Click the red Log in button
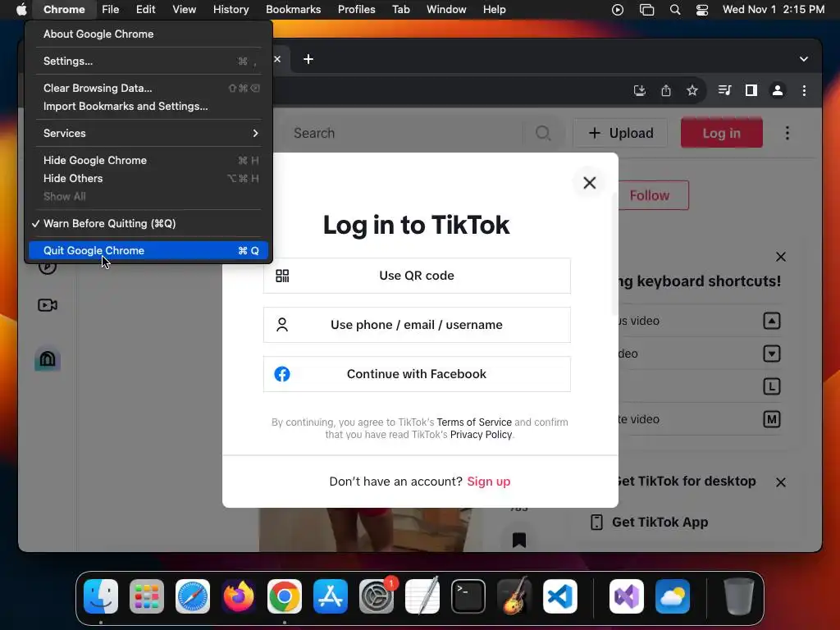The width and height of the screenshot is (840, 630). point(722,134)
